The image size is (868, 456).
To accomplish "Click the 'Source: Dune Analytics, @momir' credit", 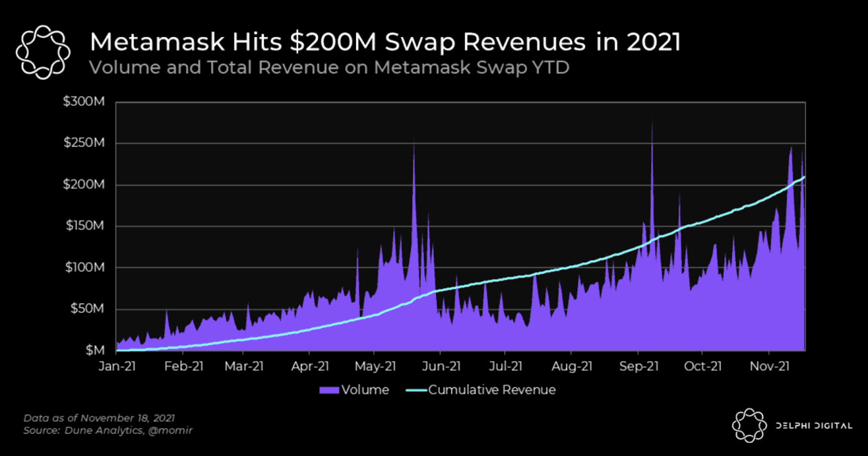I will [108, 430].
